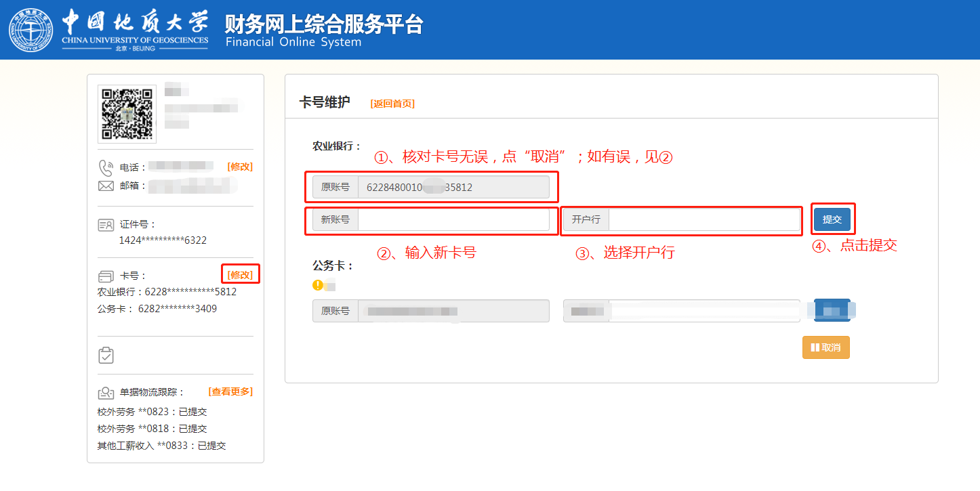Viewport: 980px width, 491px height.
Task: Click the 公务卡 blue submit button
Action: point(832,311)
